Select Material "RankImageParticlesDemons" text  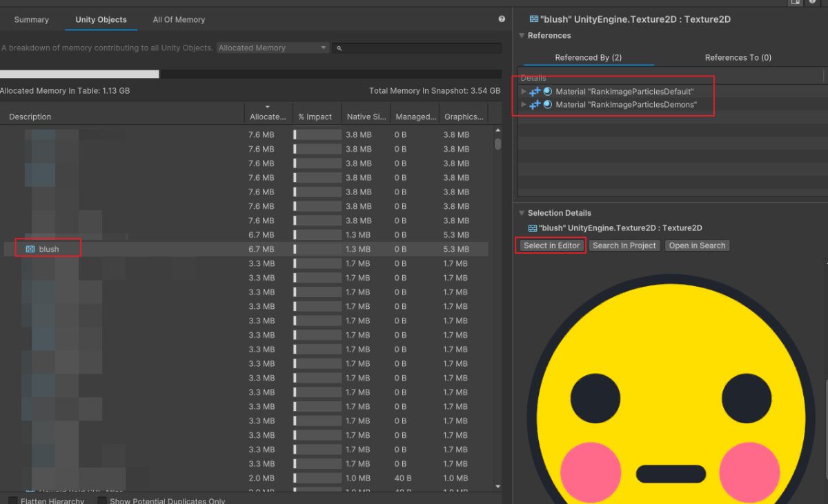coord(626,105)
